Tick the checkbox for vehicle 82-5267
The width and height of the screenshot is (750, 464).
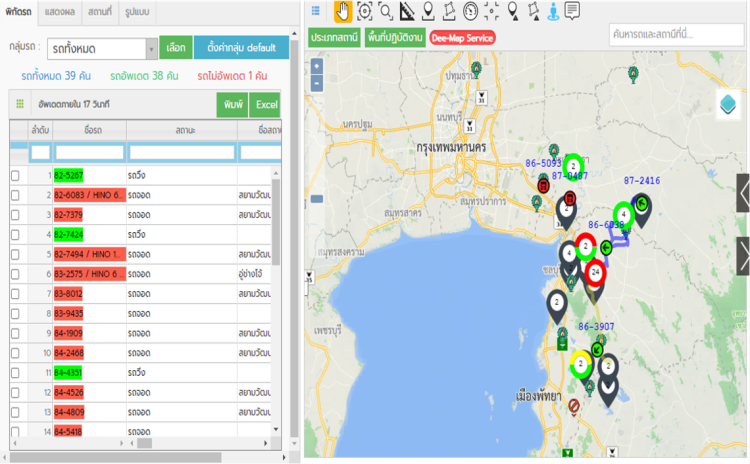pos(15,176)
